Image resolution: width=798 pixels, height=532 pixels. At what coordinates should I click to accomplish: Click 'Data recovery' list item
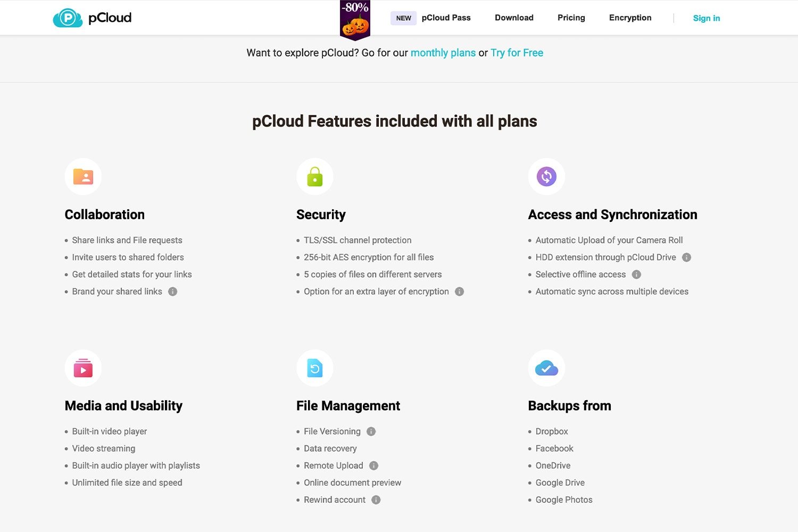tap(330, 448)
